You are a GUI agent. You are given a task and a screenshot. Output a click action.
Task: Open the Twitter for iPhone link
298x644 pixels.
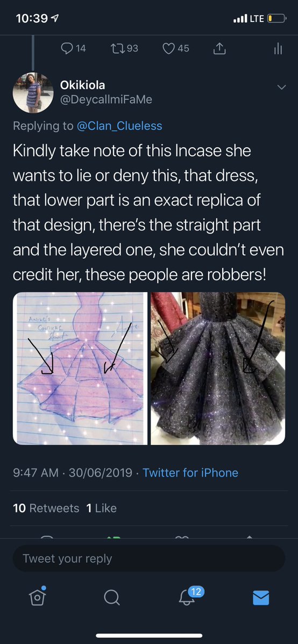pos(190,473)
